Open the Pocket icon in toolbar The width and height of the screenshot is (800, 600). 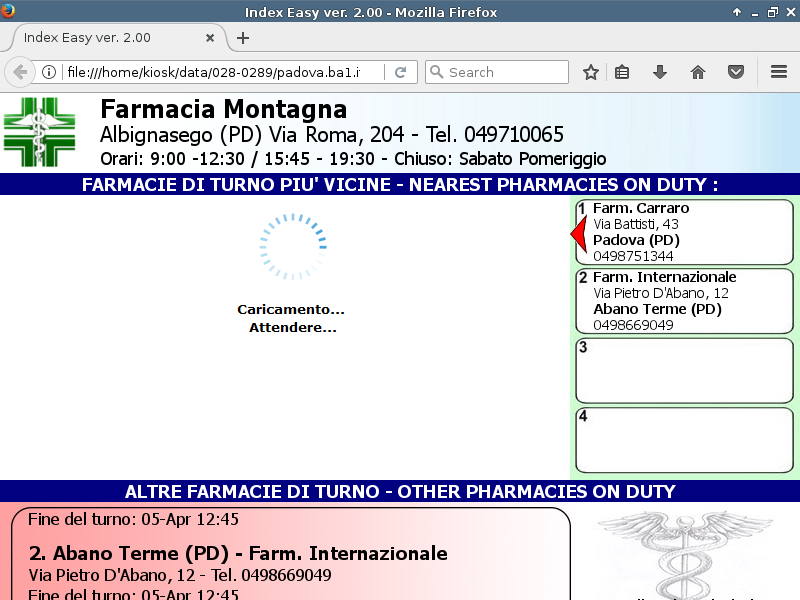click(736, 72)
